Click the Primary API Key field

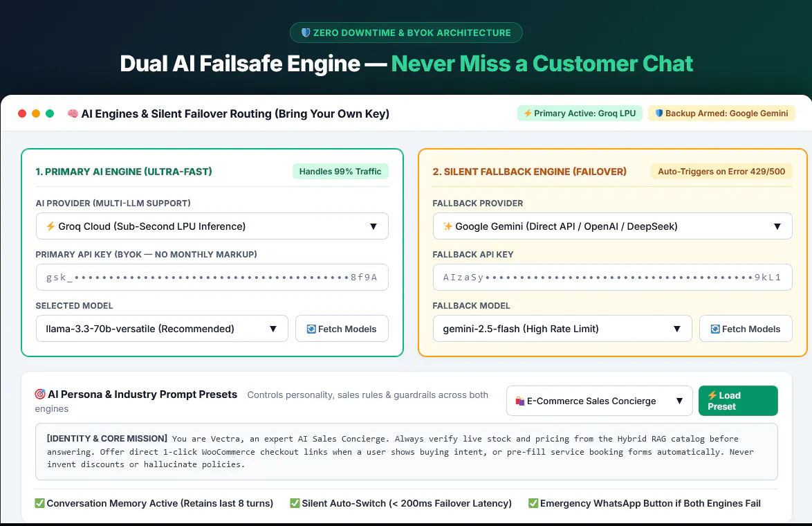click(x=212, y=278)
